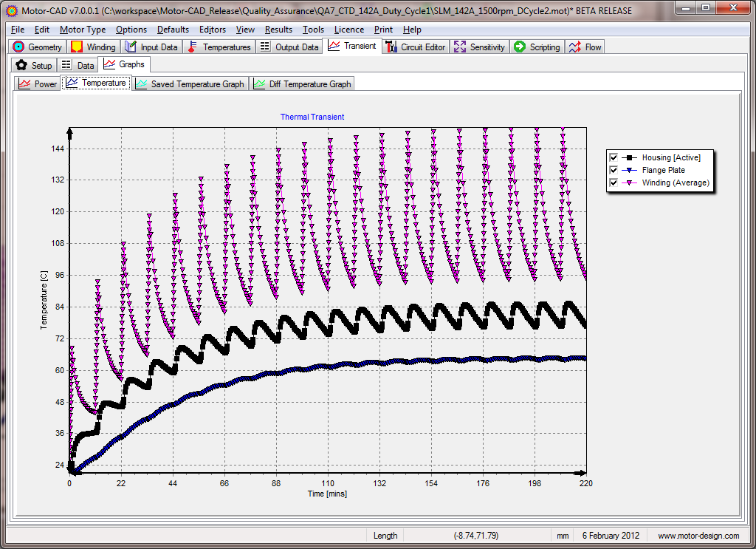Screen dimensions: 756x549
Task: Click the Length status bar field
Action: tap(385, 536)
